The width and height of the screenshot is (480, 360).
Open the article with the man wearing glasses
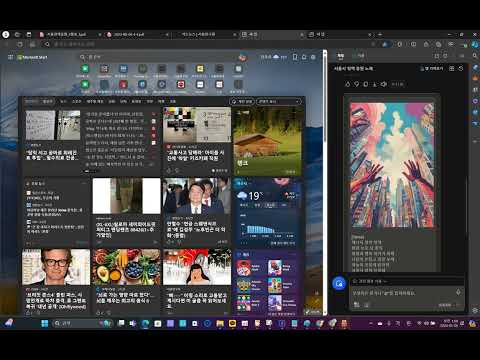pyautogui.click(x=56, y=282)
